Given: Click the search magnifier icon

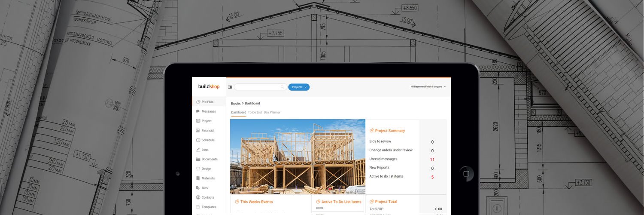Looking at the screenshot, I should 283,87.
